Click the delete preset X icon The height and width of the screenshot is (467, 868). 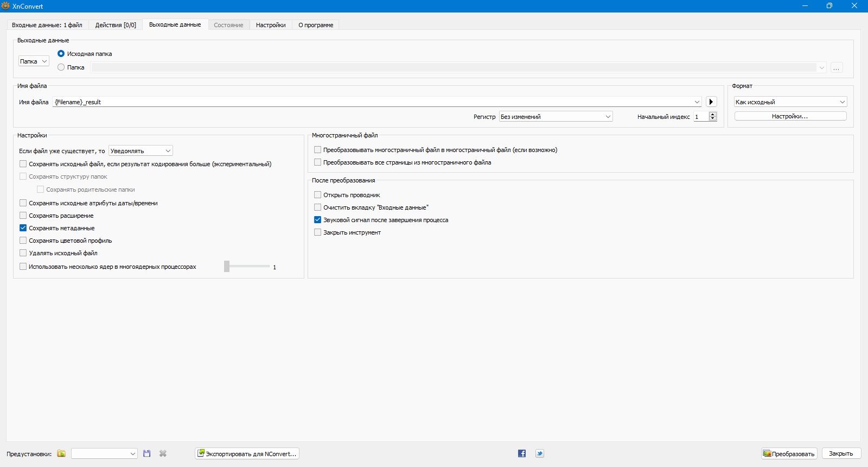(163, 453)
